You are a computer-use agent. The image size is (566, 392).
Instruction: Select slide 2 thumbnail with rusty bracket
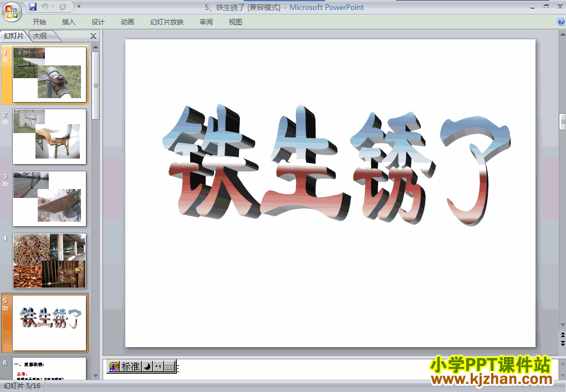pyautogui.click(x=49, y=137)
